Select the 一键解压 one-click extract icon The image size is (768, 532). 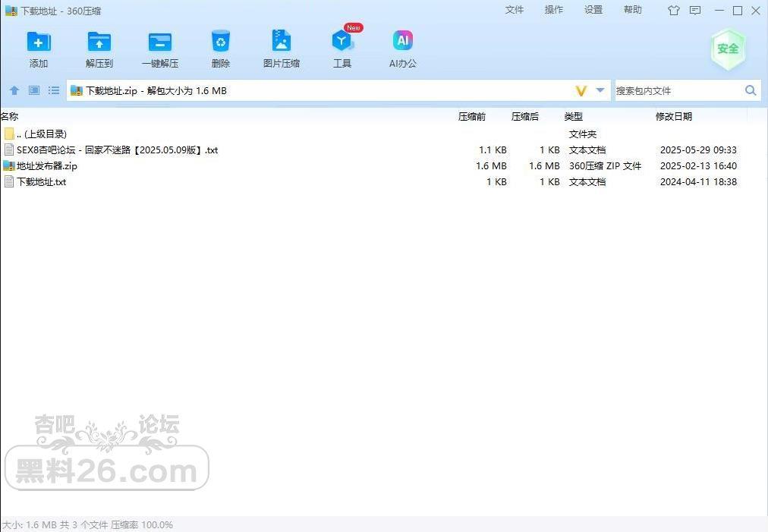point(160,42)
